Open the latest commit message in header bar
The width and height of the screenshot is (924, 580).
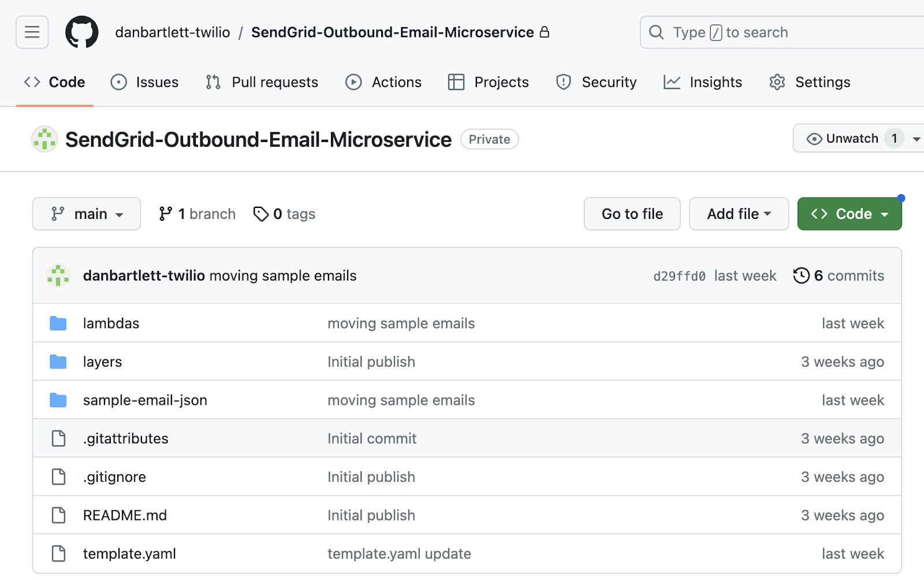point(283,276)
